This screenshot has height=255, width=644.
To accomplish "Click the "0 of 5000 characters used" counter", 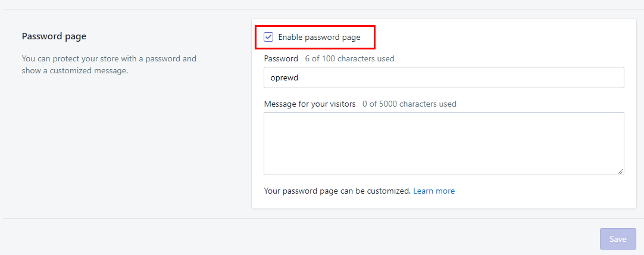I will click(409, 104).
